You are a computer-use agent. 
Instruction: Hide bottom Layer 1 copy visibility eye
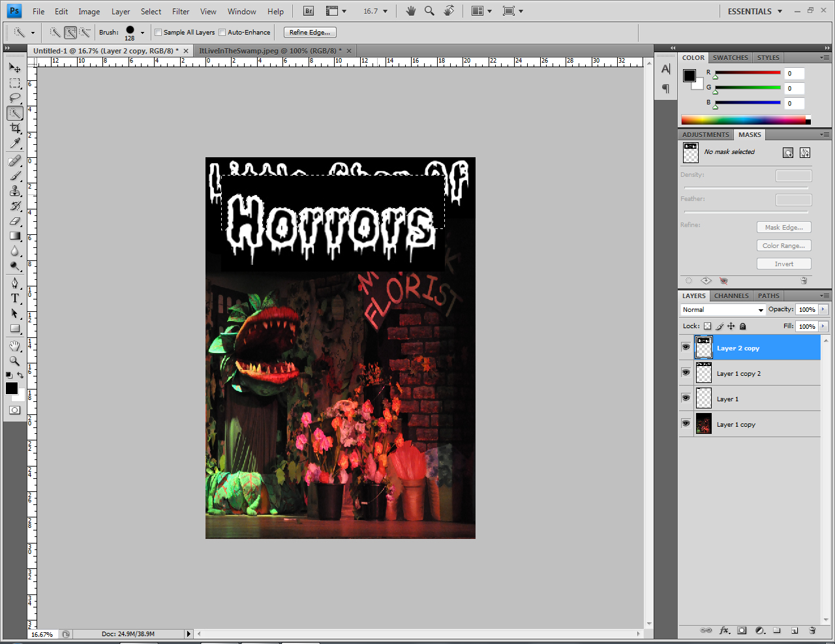(x=686, y=423)
